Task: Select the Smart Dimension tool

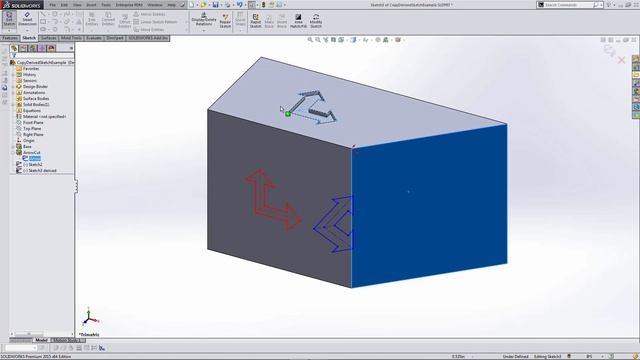Action: point(27,19)
